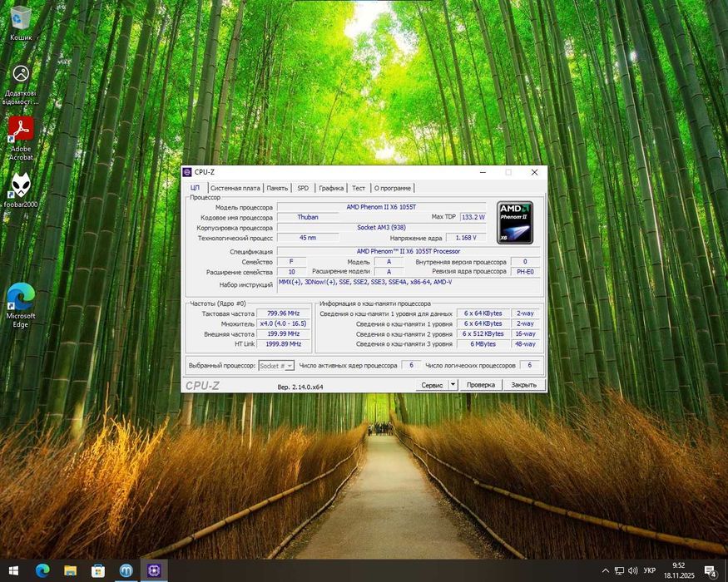The image size is (728, 582).
Task: Open the Recycle Bin (Кошик) desktop icon
Action: click(21, 23)
